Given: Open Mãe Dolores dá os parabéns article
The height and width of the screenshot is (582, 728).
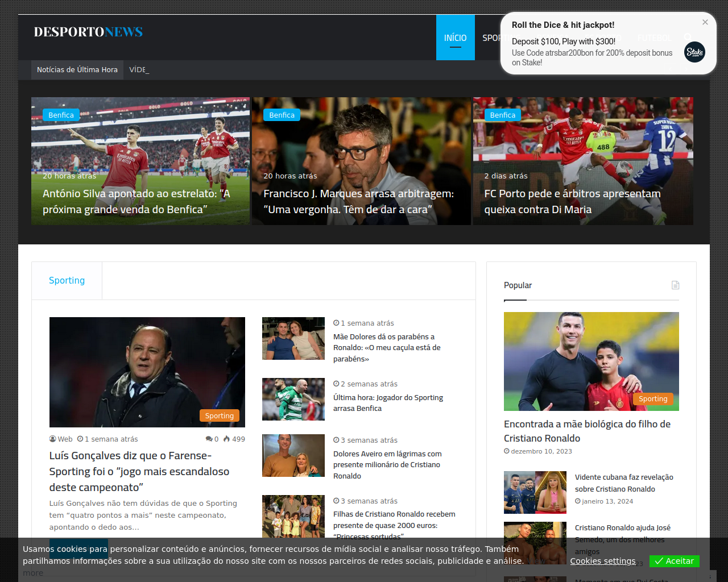Looking at the screenshot, I should click(x=387, y=348).
